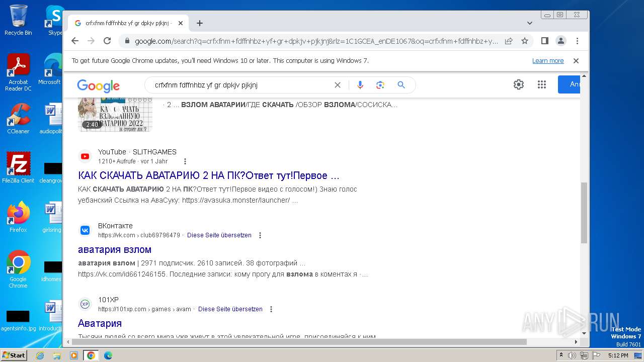Open the КАК СКАЧАТЬ АВАТАРИЮ 2 НА ПК result

209,175
